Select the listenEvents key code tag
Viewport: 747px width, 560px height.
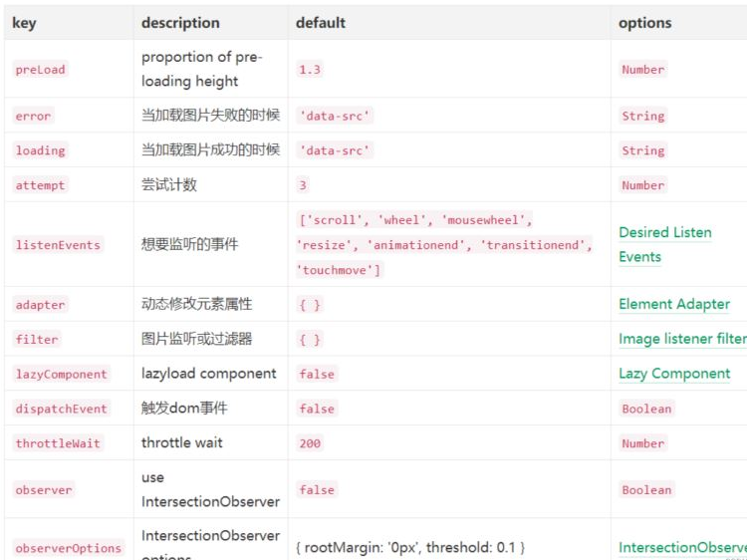pyautogui.click(x=58, y=245)
